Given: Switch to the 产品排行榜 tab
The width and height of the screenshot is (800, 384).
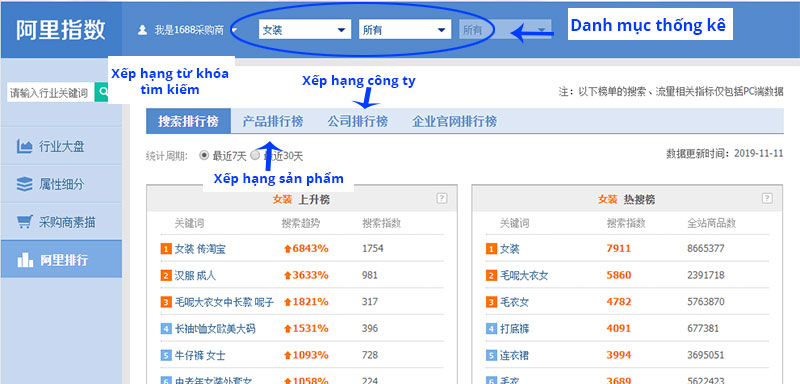Looking at the screenshot, I should point(272,121).
